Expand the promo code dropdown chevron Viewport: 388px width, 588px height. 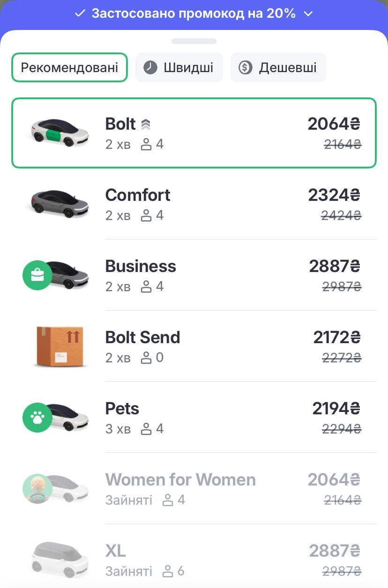click(x=308, y=14)
